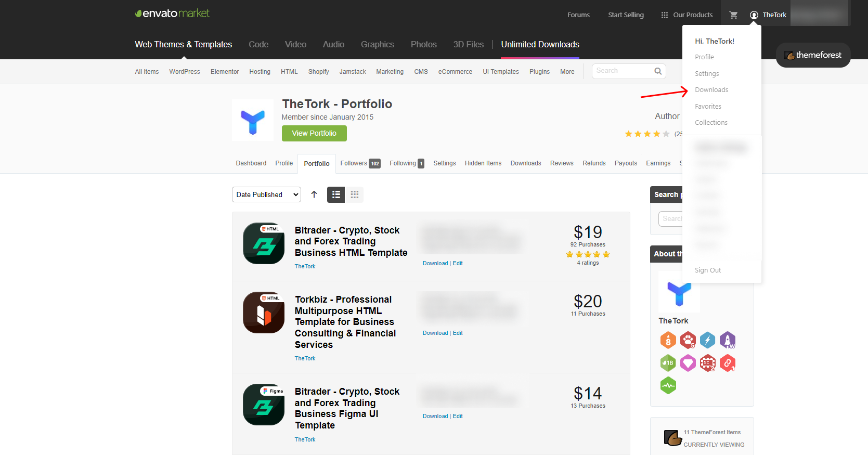The height and width of the screenshot is (455, 868).
Task: Expand the Our Products menu
Action: point(686,15)
